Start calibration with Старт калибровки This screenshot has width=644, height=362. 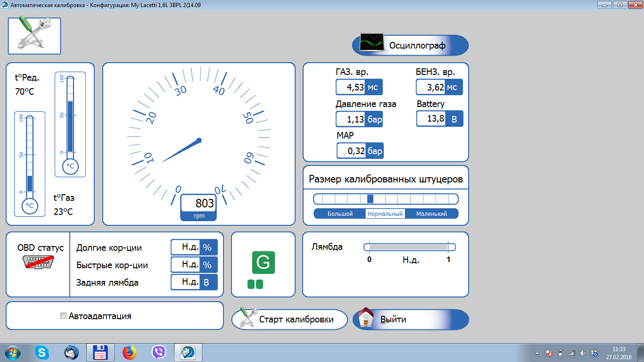coord(289,319)
